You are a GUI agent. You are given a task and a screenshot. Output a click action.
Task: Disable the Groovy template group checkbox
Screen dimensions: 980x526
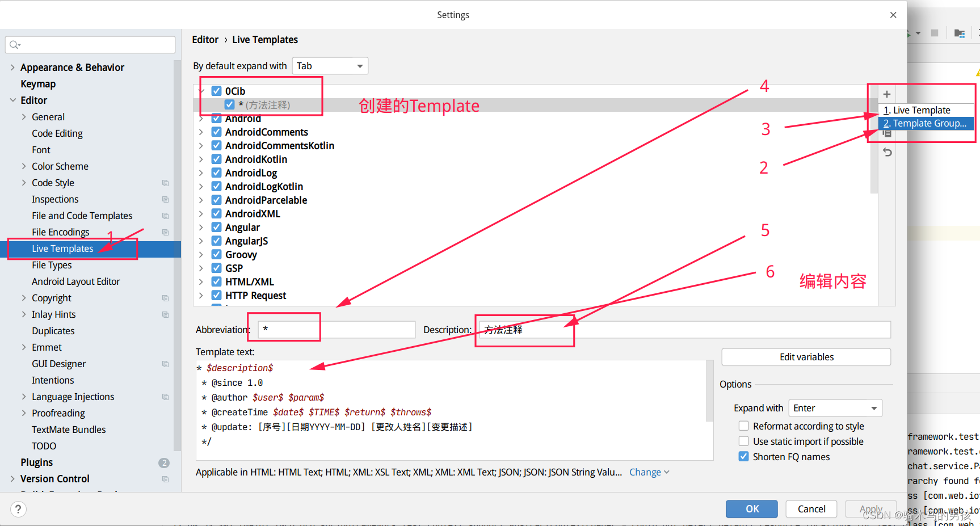pyautogui.click(x=216, y=254)
